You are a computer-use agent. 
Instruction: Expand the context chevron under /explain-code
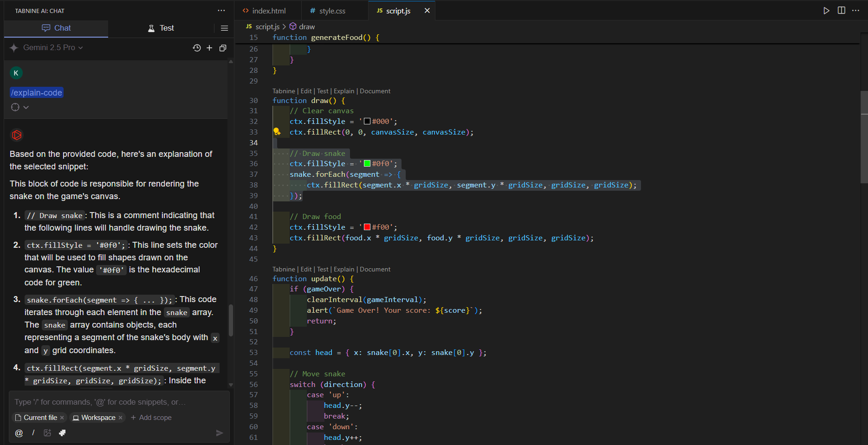(26, 107)
